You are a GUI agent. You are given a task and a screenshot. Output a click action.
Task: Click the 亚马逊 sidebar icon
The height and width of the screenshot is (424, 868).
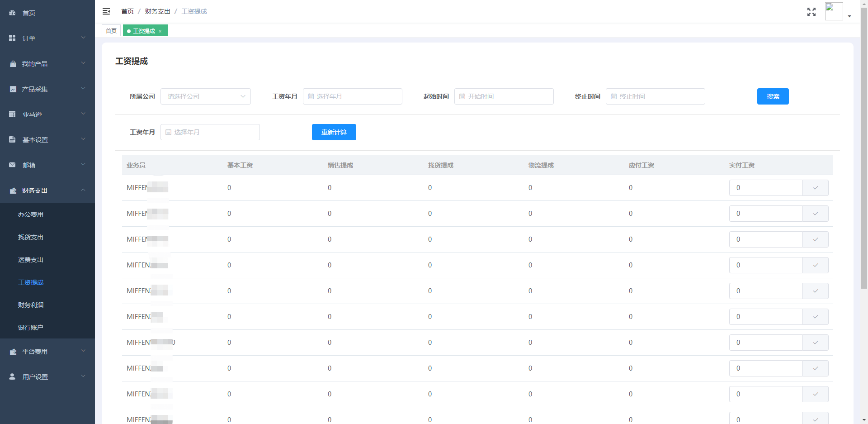12,114
